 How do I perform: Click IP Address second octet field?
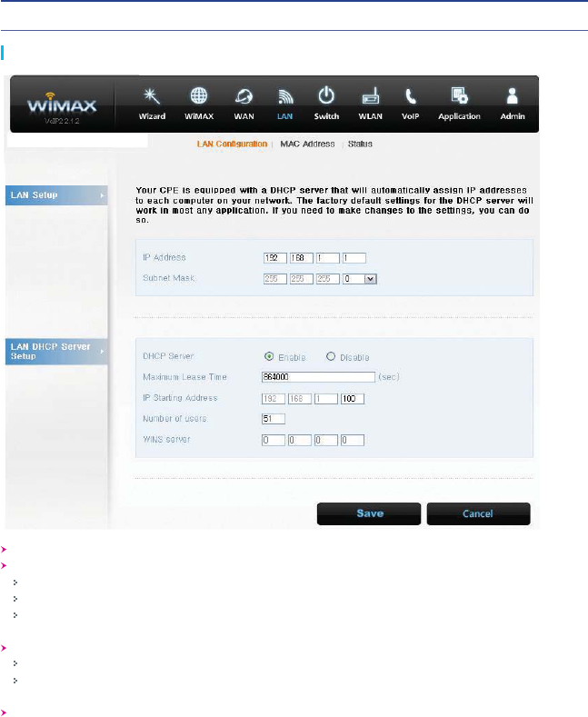(x=302, y=258)
